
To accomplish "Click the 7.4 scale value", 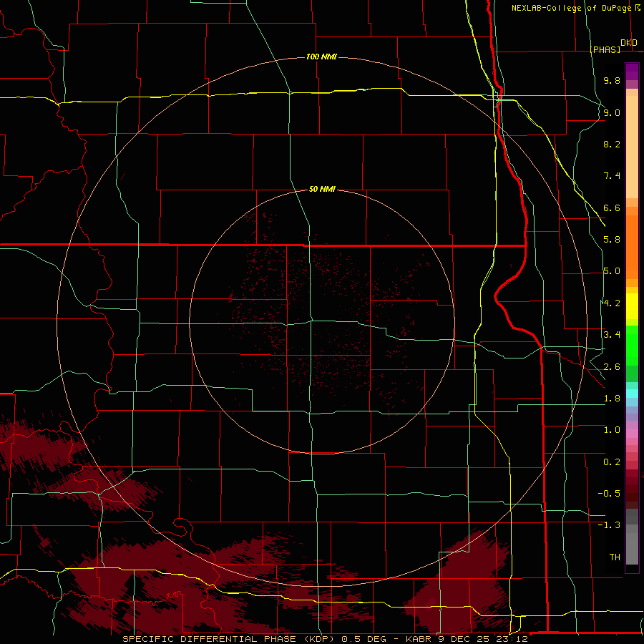I will coord(612,176).
